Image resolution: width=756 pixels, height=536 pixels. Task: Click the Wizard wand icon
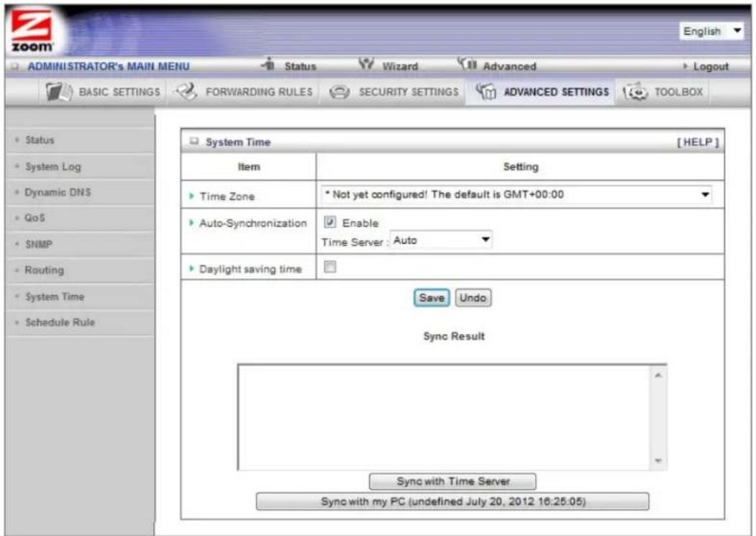[x=366, y=64]
